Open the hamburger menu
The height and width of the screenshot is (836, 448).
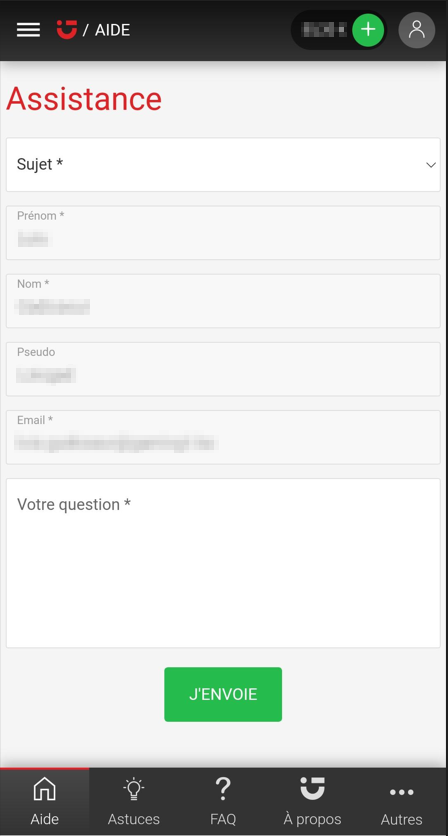(x=28, y=30)
